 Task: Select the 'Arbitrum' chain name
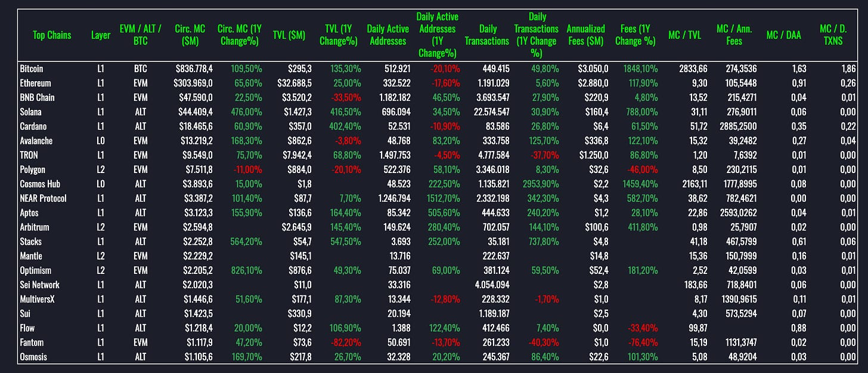click(x=35, y=227)
